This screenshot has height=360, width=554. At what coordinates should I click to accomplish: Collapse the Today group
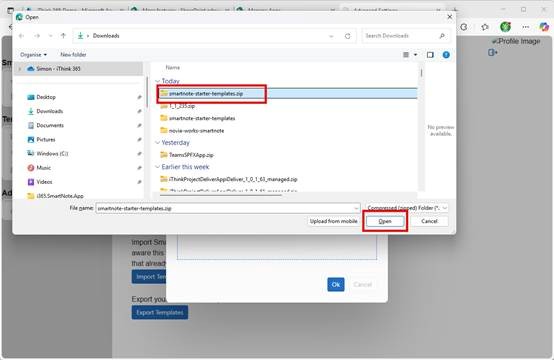(x=158, y=81)
